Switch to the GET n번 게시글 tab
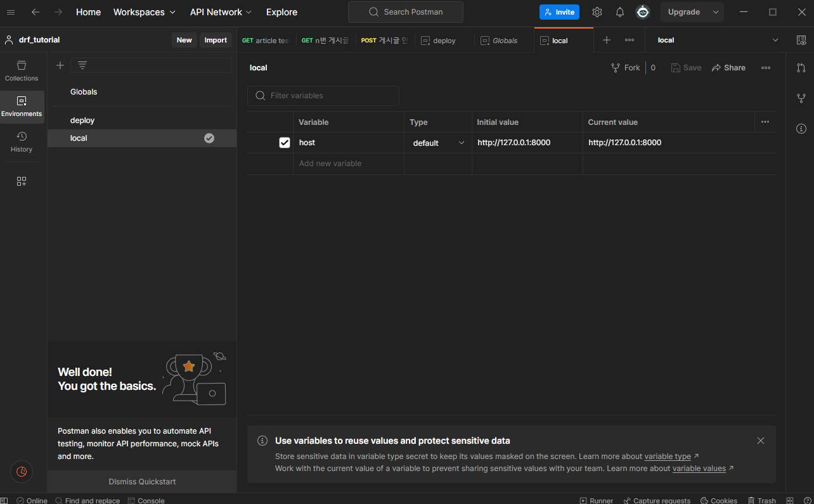814x504 pixels. click(325, 40)
